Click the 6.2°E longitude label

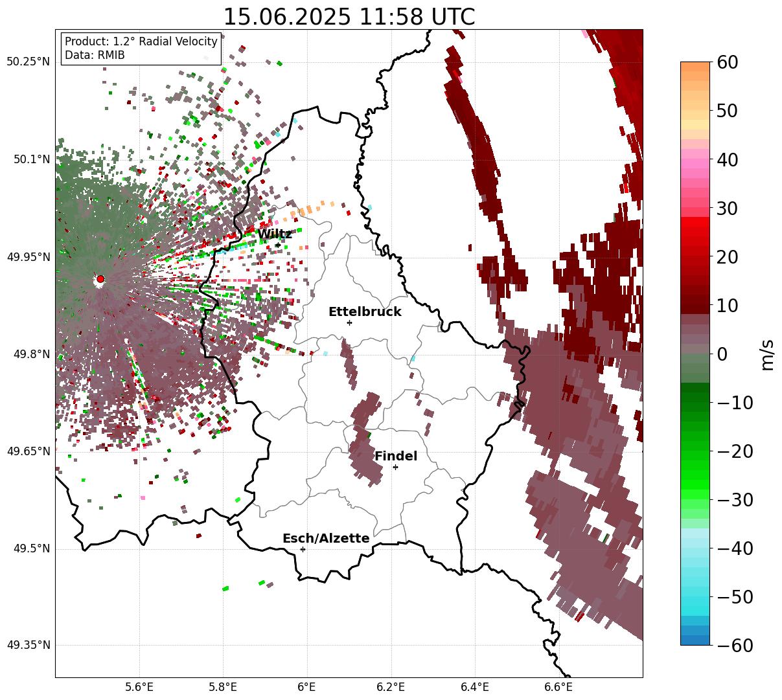(391, 686)
